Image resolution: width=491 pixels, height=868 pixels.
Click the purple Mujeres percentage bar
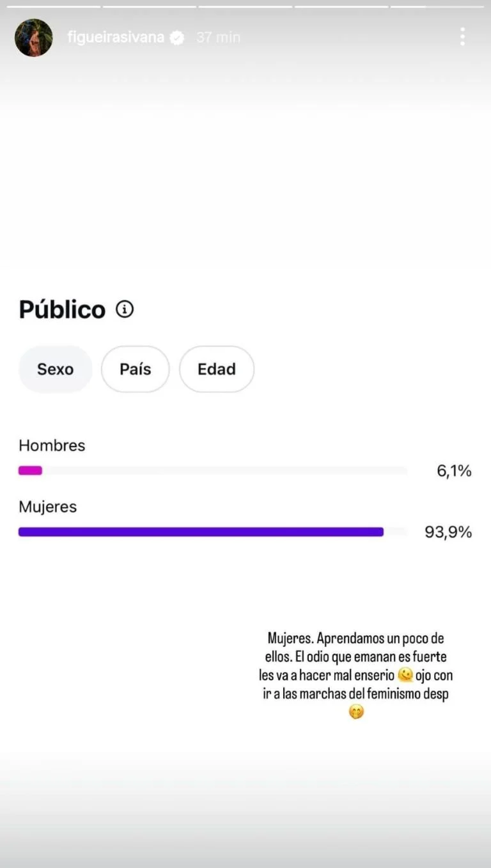[x=201, y=532]
